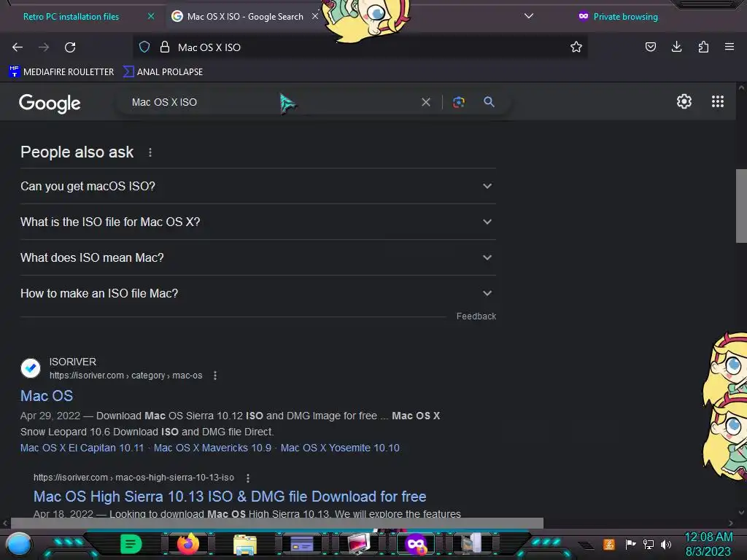Open the network status tray icon

tap(648, 544)
